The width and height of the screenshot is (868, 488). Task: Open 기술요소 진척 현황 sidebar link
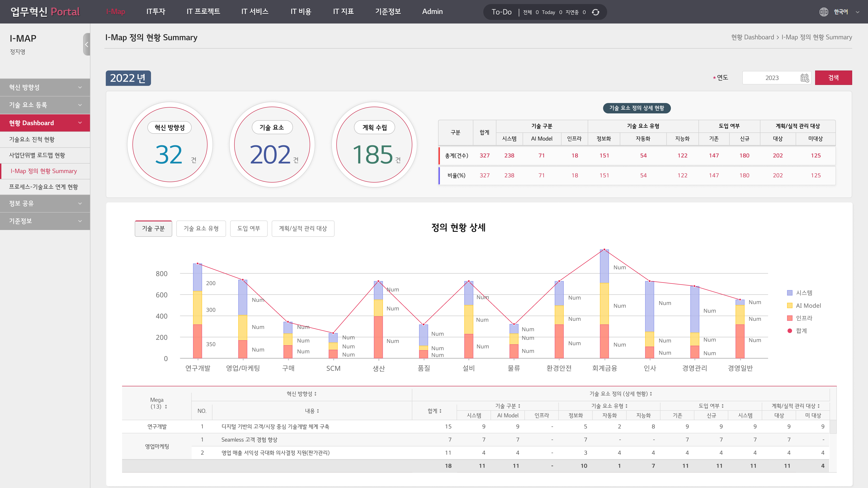tap(45, 139)
